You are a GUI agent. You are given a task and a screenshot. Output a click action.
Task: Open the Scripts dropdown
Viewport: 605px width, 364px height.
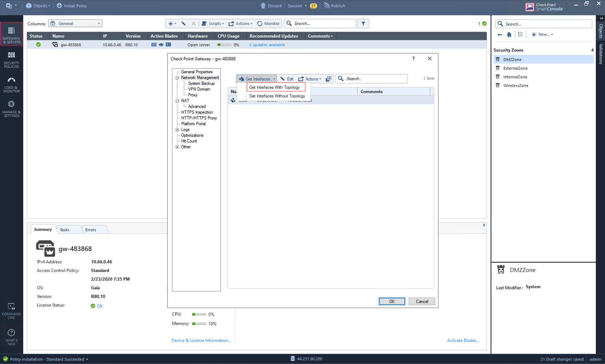pyautogui.click(x=213, y=23)
